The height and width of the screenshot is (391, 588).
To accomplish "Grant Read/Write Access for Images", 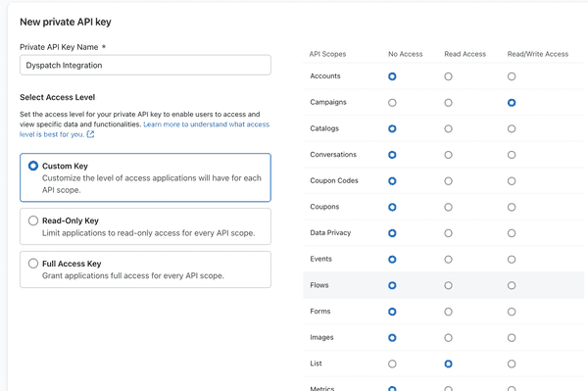I will 512,338.
